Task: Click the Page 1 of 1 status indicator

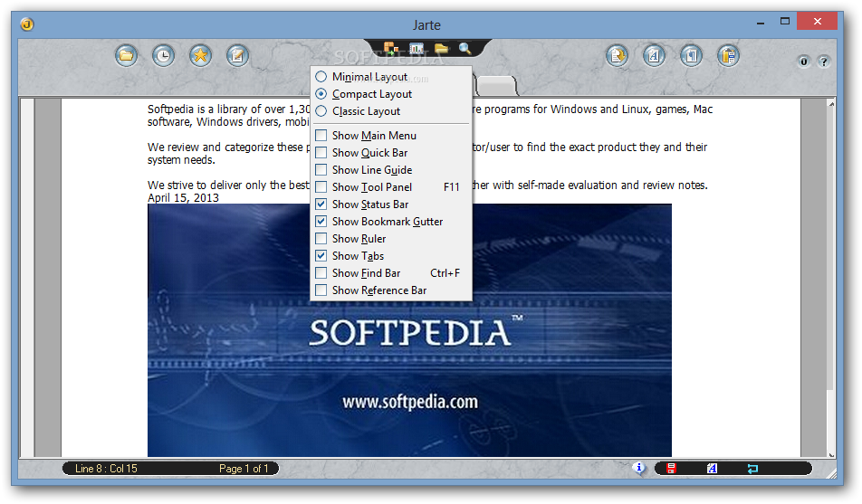Action: pos(244,469)
